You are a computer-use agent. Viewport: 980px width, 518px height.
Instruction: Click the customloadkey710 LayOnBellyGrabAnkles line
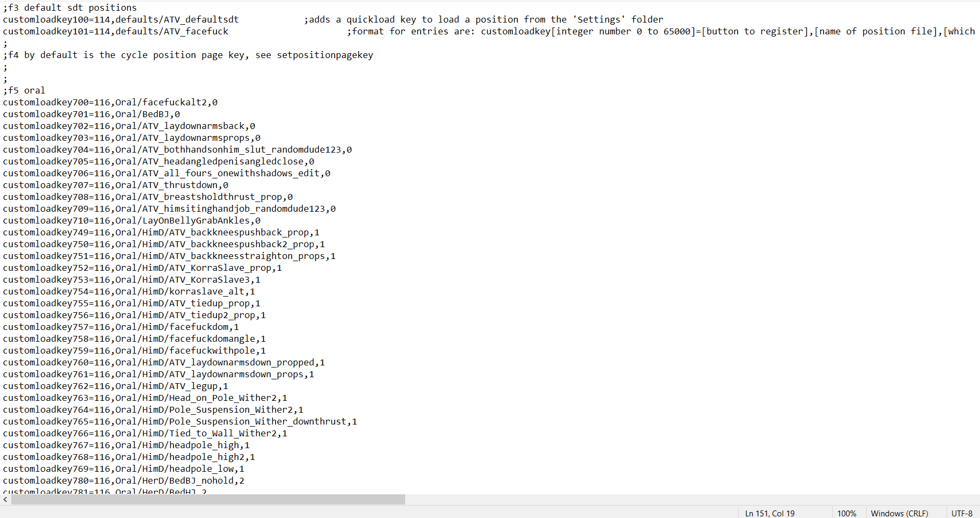tap(132, 220)
